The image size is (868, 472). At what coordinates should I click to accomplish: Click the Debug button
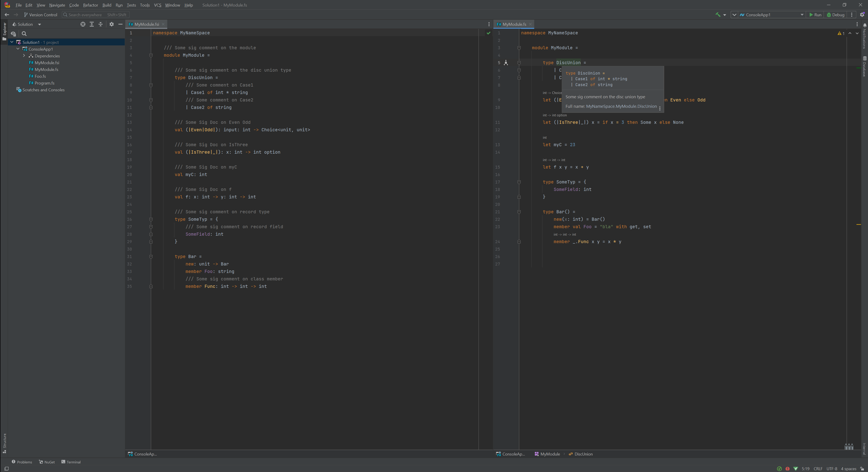coord(835,14)
